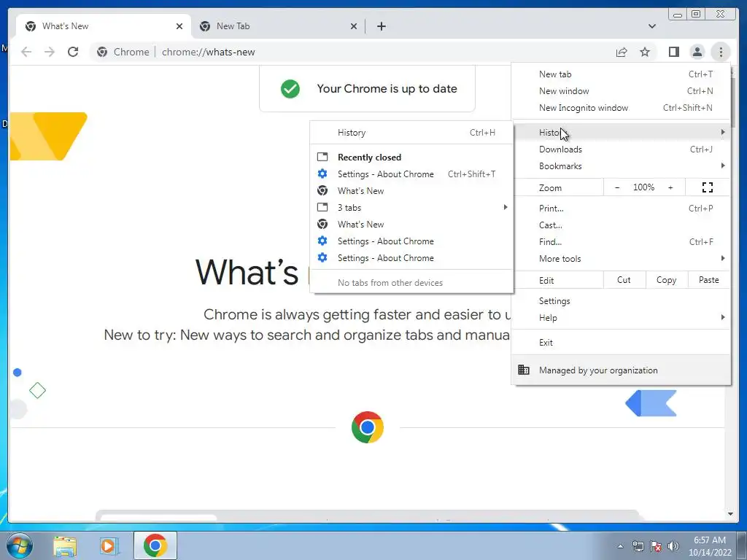747x560 pixels.
Task: Click the Cut button in Edit row
Action: [624, 280]
